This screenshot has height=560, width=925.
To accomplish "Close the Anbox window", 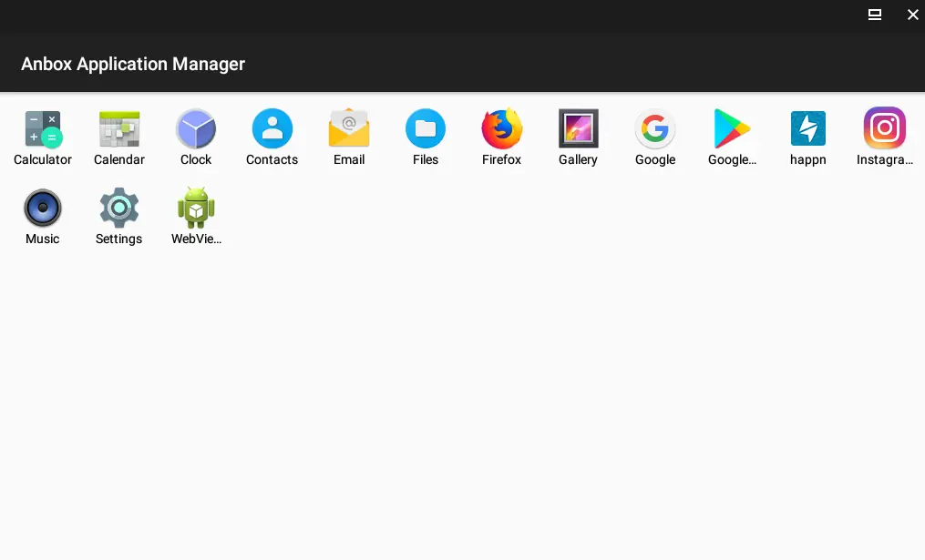I will (912, 15).
